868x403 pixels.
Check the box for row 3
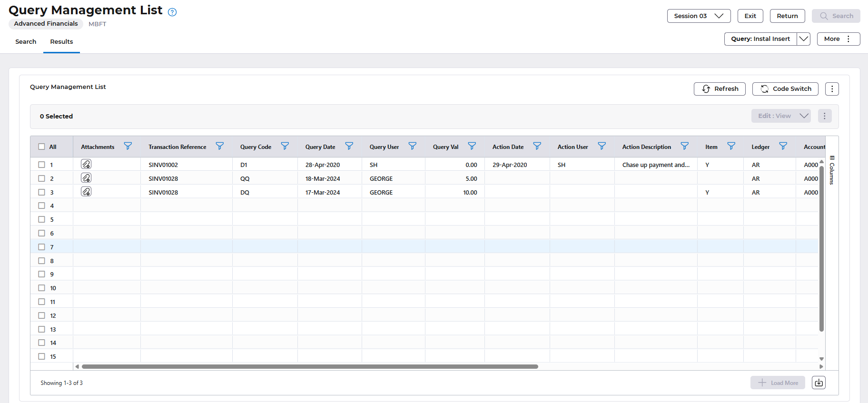pyautogui.click(x=42, y=192)
